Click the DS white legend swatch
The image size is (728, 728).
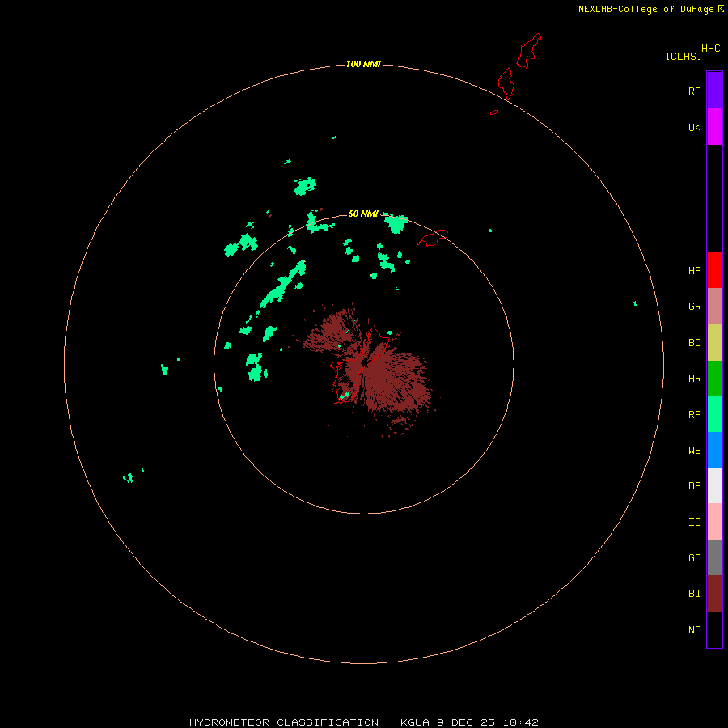[714, 485]
